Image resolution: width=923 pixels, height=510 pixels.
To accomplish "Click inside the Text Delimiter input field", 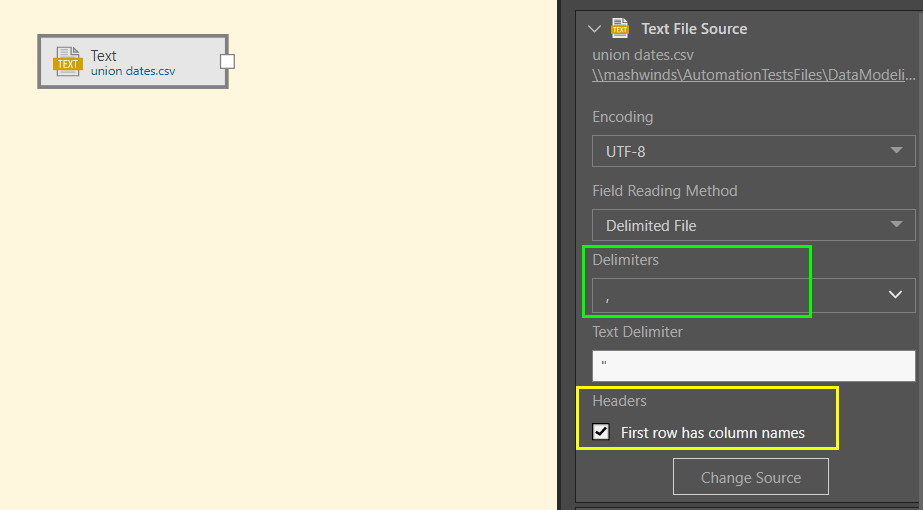I will (753, 366).
